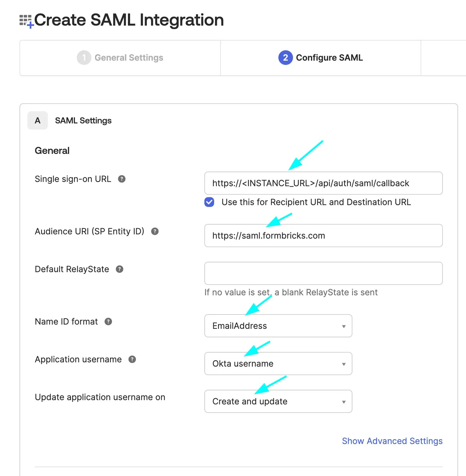Select the Configure SAML step tab

[x=321, y=58]
